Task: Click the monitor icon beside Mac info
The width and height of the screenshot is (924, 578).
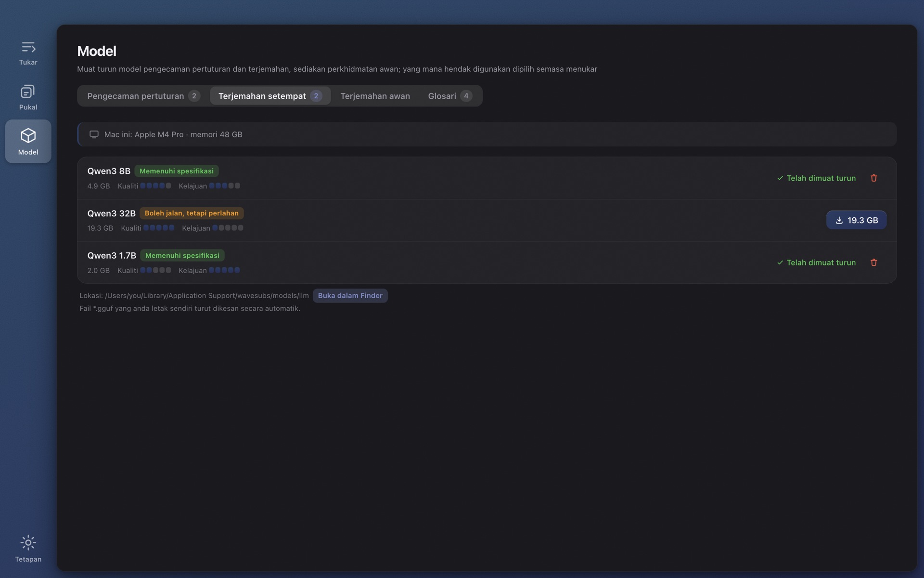Action: [x=94, y=134]
